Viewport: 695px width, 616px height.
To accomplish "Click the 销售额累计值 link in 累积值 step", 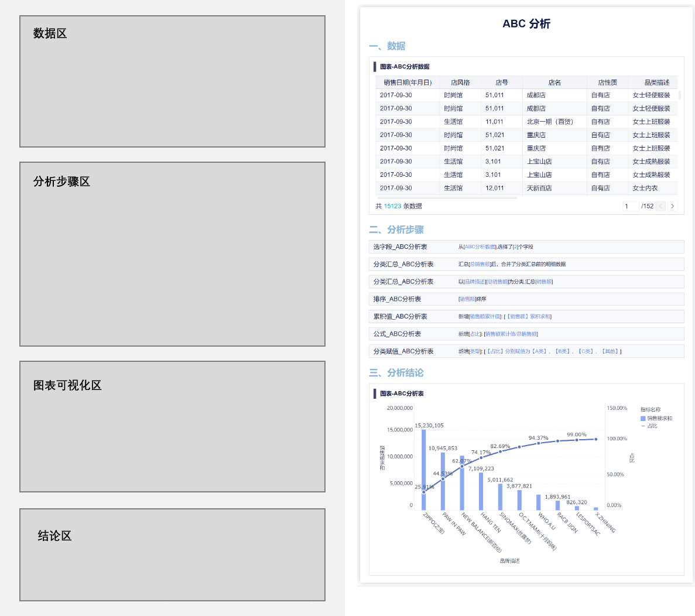I will click(x=485, y=316).
